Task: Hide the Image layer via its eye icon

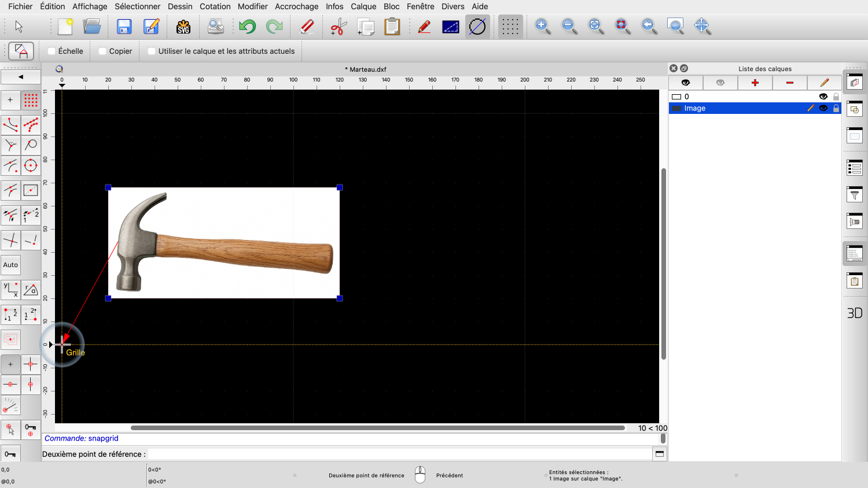Action: (x=823, y=108)
